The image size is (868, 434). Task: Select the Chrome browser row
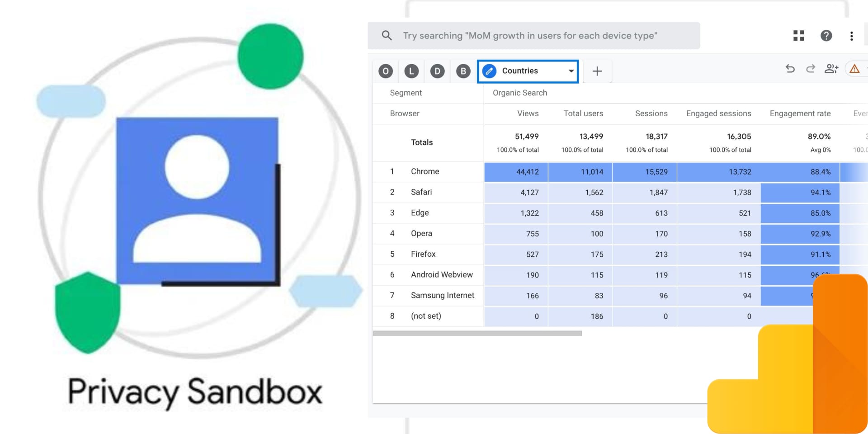[425, 171]
